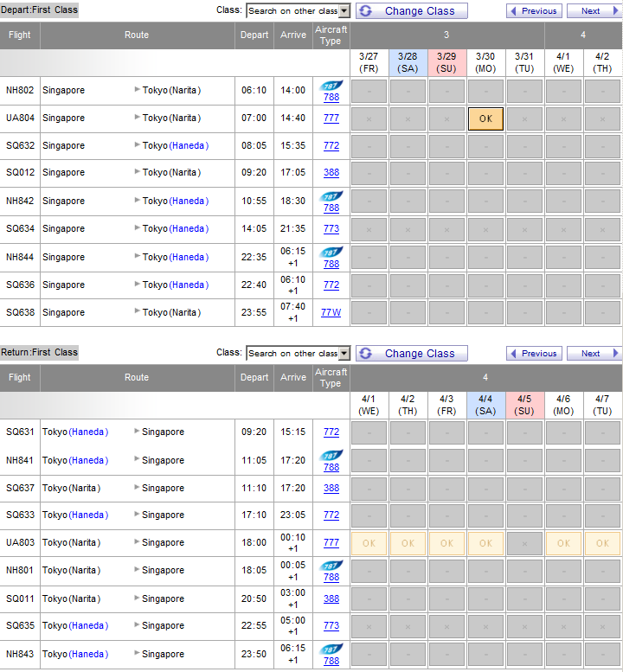Click the 787 Dreamliner icon for flight NH843
Image resolution: width=623 pixels, height=672 pixels.
[x=331, y=649]
